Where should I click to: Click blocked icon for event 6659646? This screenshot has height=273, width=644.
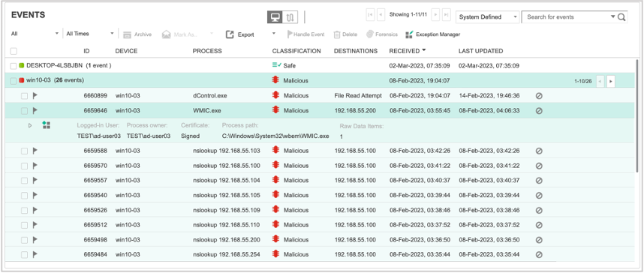tap(539, 110)
